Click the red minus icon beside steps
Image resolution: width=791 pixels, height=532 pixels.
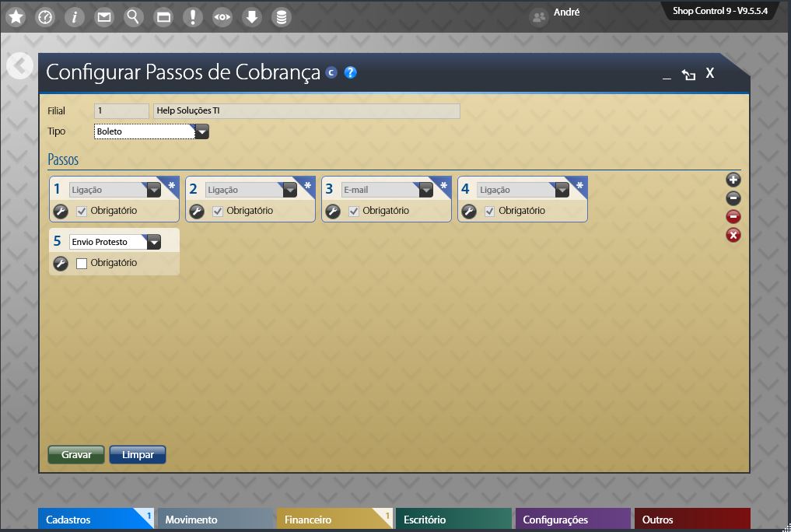point(733,216)
